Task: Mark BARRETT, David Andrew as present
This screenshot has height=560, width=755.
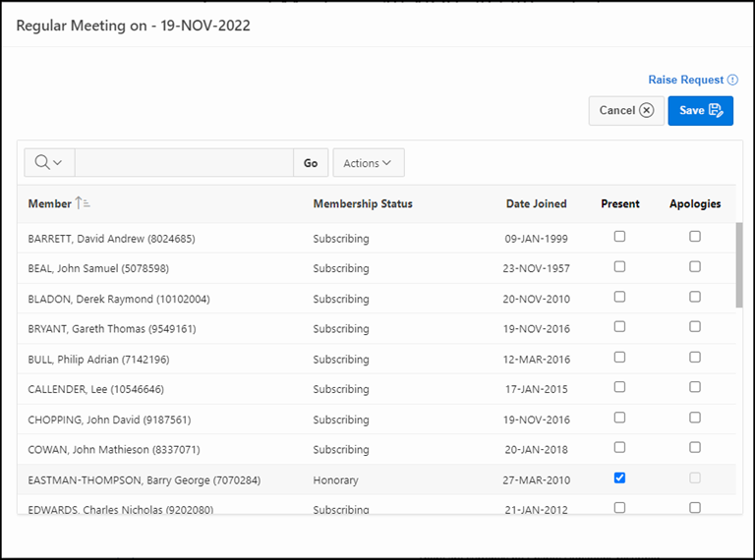Action: point(619,237)
